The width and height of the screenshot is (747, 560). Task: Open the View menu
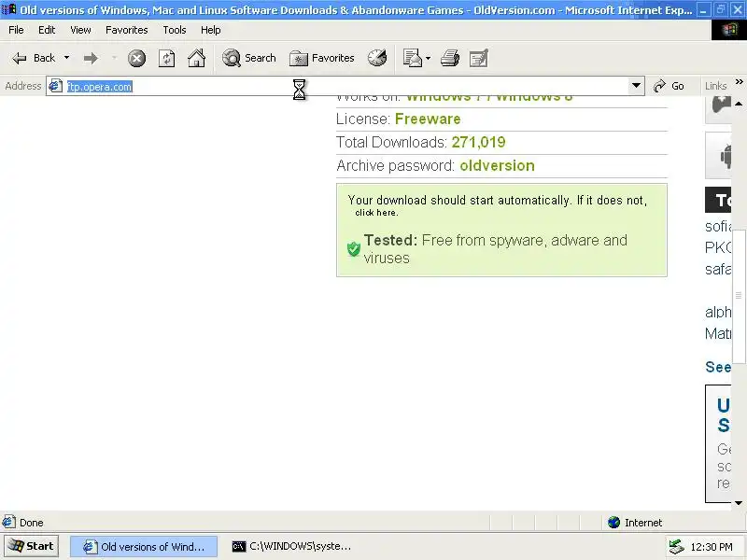80,30
